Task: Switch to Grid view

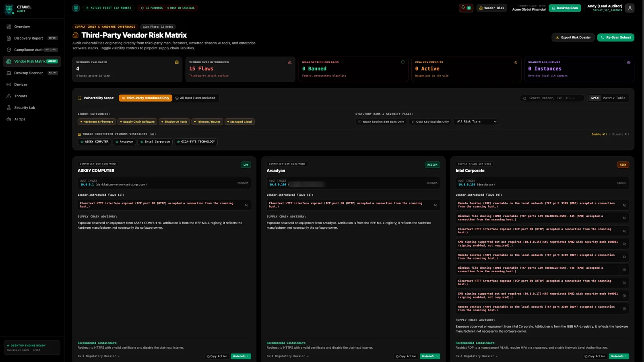Action: click(594, 98)
